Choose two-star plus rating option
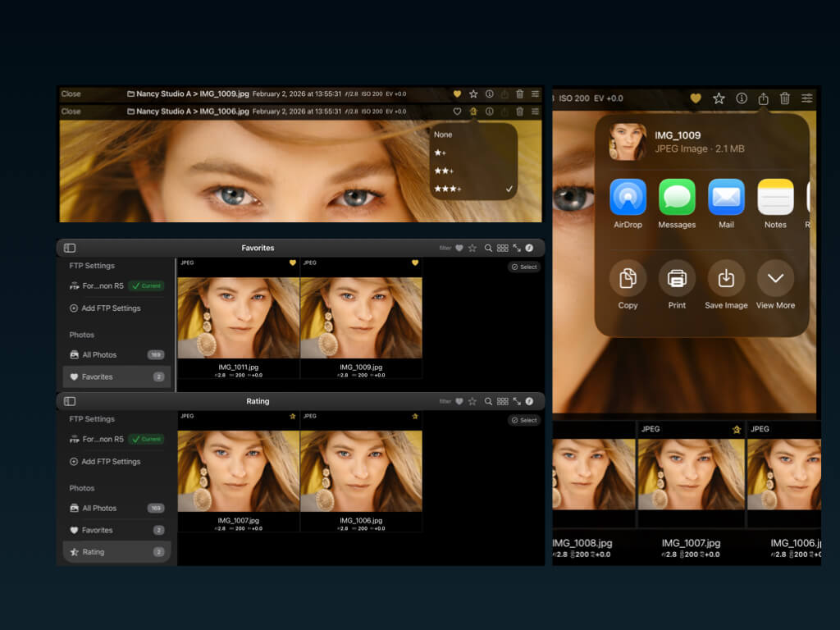 (x=444, y=171)
